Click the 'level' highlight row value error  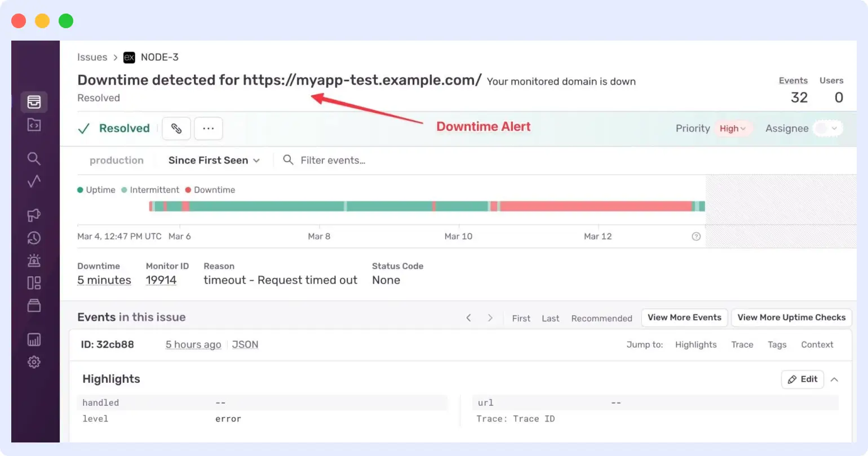[x=228, y=419]
